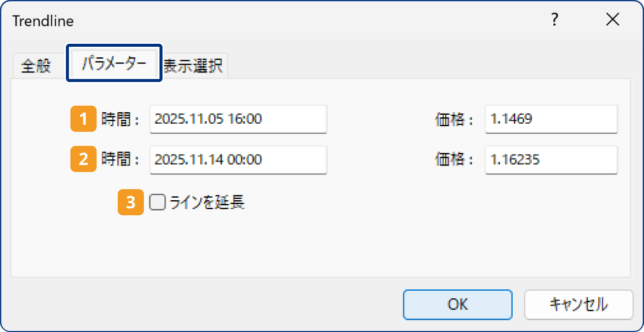The width and height of the screenshot is (644, 332).
Task: Click the second 時間 field showing 2025.11.14 00:00
Action: click(238, 160)
